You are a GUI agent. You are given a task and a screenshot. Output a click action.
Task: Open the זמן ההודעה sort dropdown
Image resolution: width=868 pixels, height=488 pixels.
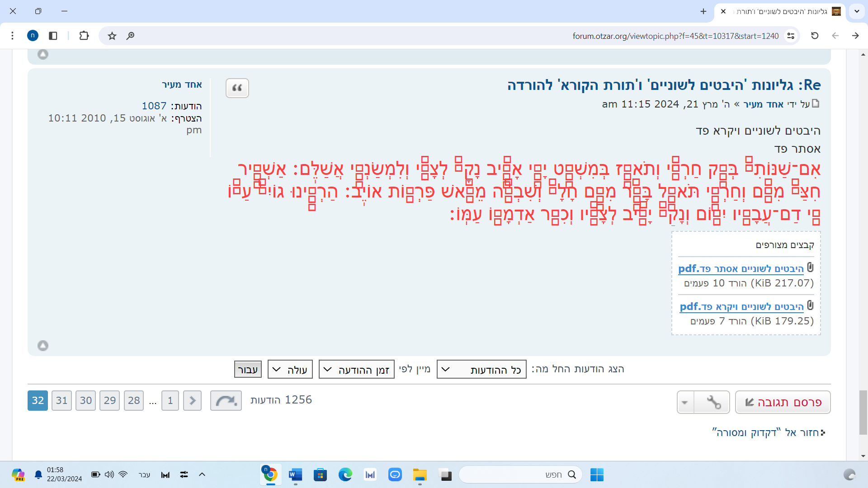point(356,369)
